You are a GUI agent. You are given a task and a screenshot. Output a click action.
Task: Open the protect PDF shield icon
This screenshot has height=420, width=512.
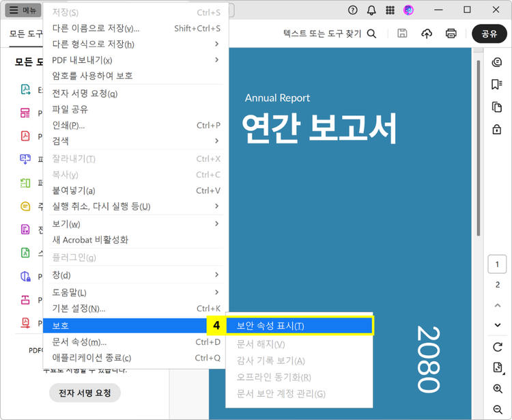pos(25,277)
